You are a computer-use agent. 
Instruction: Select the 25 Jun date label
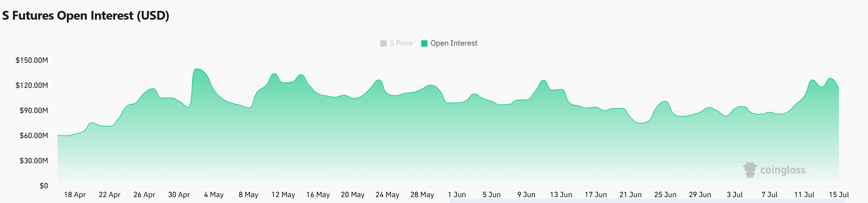pyautogui.click(x=665, y=195)
